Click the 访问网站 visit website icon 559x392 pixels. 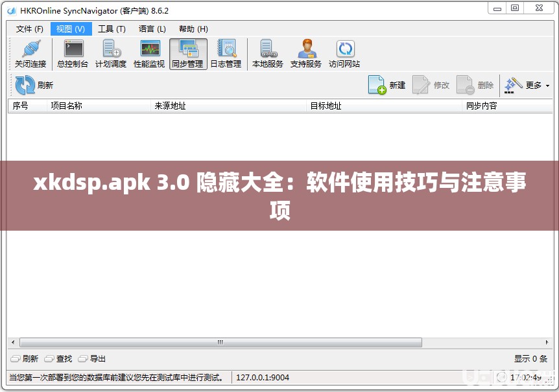(x=344, y=53)
